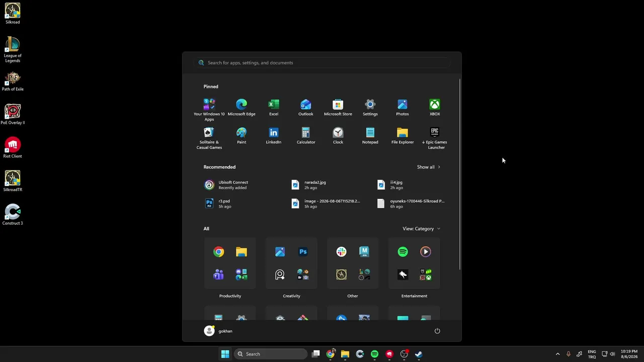Open LinkedIn pinned app
Screen dimensions: 644x362
pos(274,135)
